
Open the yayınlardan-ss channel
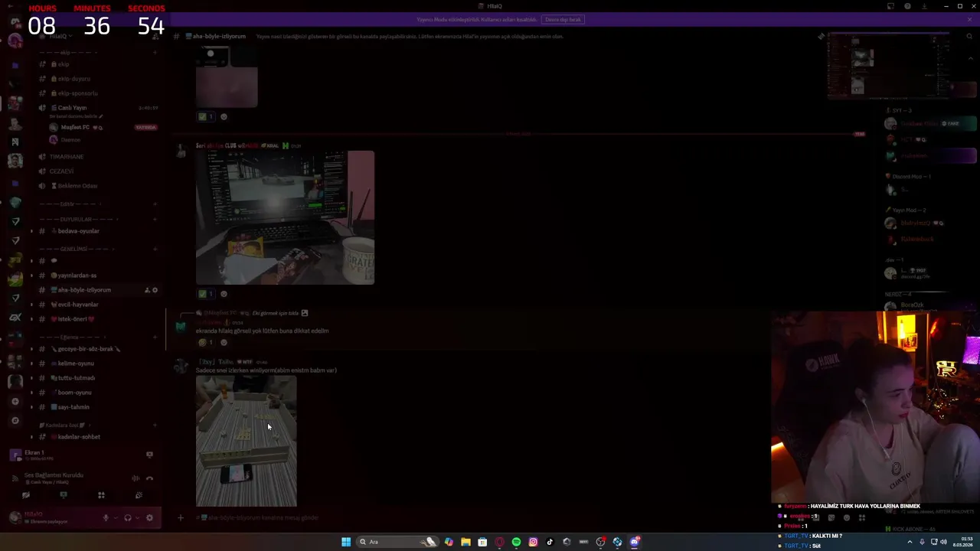(x=77, y=275)
